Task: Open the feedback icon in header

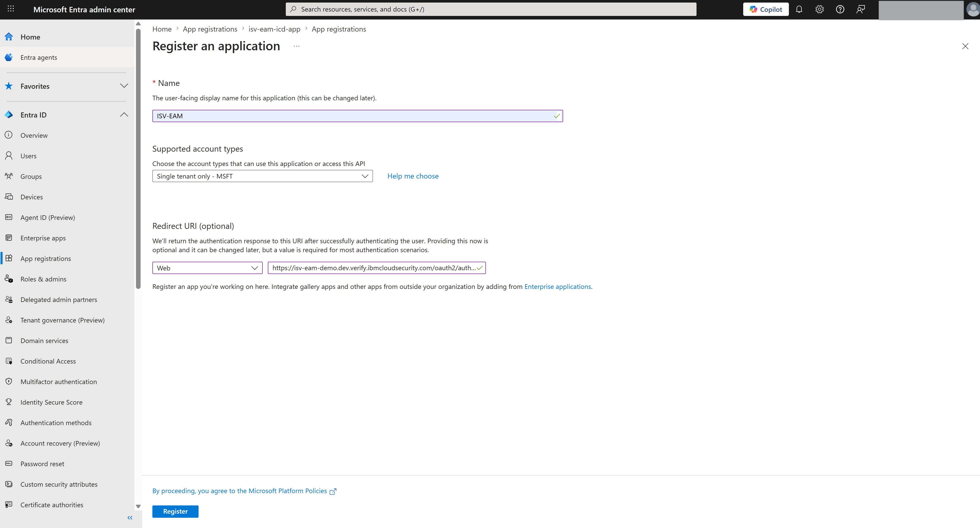Action: click(860, 9)
